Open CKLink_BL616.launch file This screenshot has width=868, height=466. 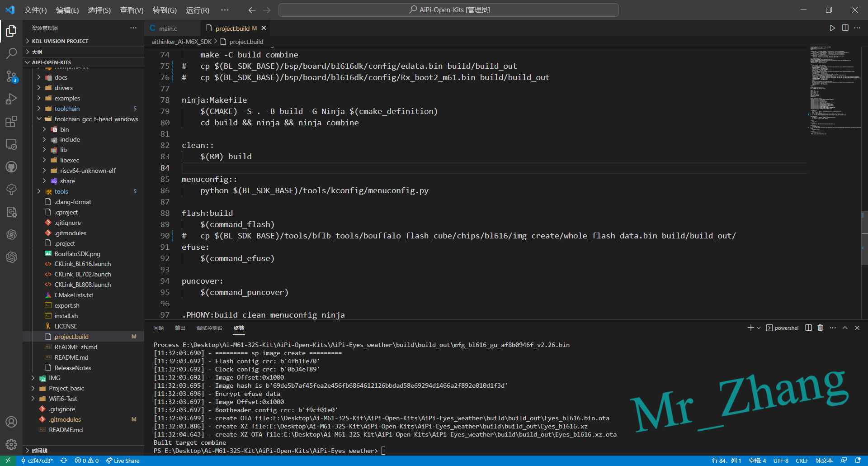click(83, 264)
